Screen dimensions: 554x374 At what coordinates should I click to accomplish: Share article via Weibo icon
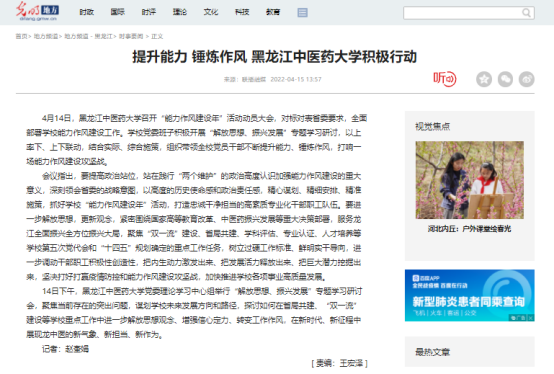tap(526, 79)
